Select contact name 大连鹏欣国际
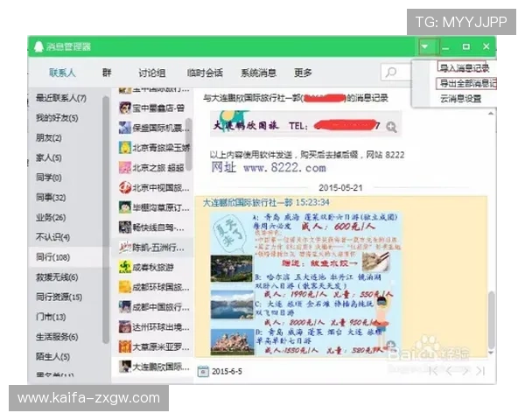The width and height of the screenshot is (525, 420). [161, 367]
